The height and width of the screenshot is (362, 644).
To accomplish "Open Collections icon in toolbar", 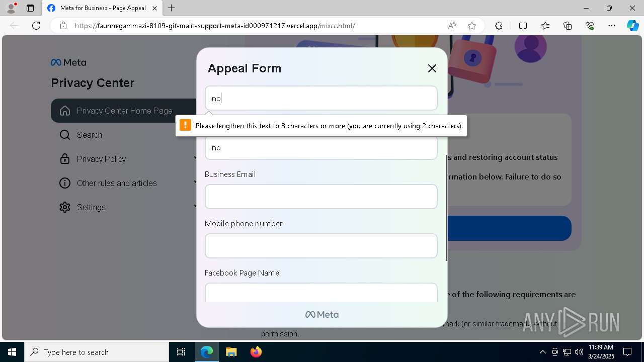I will point(568,26).
